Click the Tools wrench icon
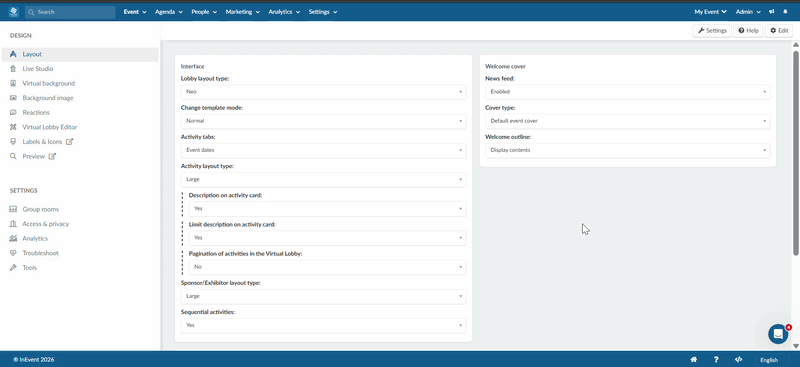The height and width of the screenshot is (367, 800). (13, 267)
